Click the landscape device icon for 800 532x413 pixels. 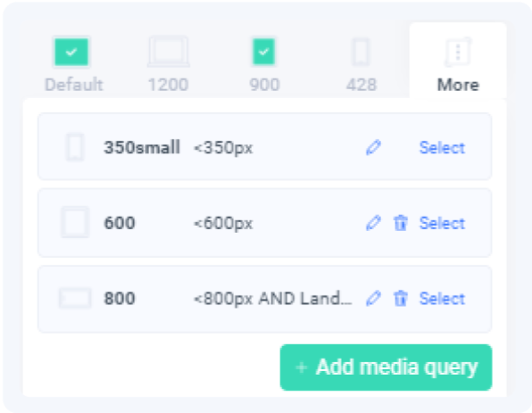click(x=75, y=299)
